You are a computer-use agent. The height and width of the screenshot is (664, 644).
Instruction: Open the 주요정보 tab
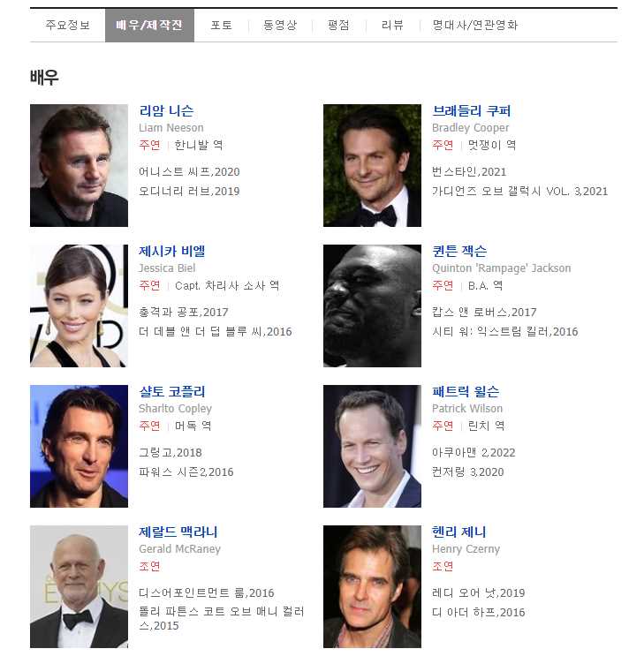[x=67, y=25]
